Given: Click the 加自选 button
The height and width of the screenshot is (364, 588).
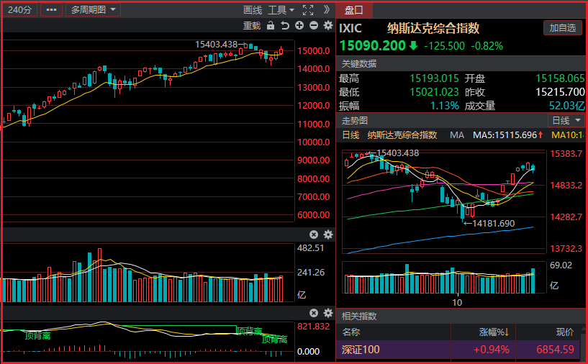Looking at the screenshot, I should pyautogui.click(x=563, y=28).
